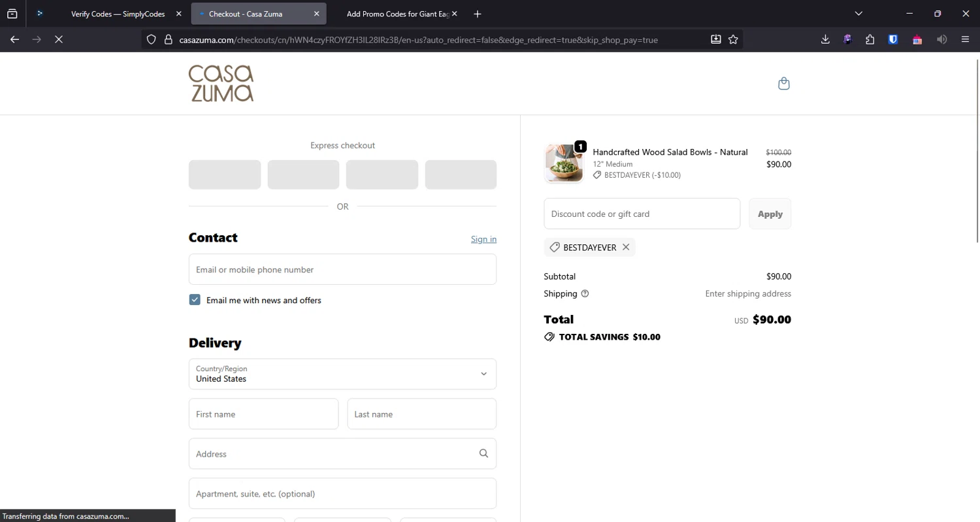Bookmark this page with star icon
980x522 pixels.
[733, 40]
